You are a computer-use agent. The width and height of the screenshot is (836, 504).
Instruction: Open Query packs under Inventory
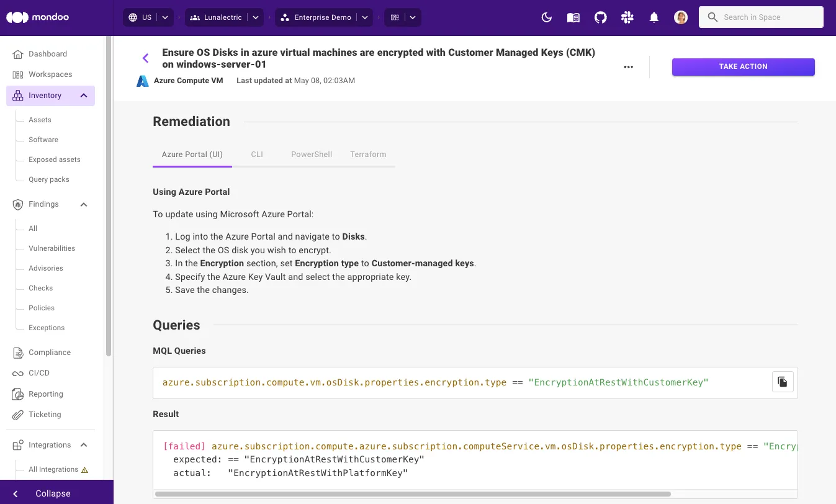49,179
